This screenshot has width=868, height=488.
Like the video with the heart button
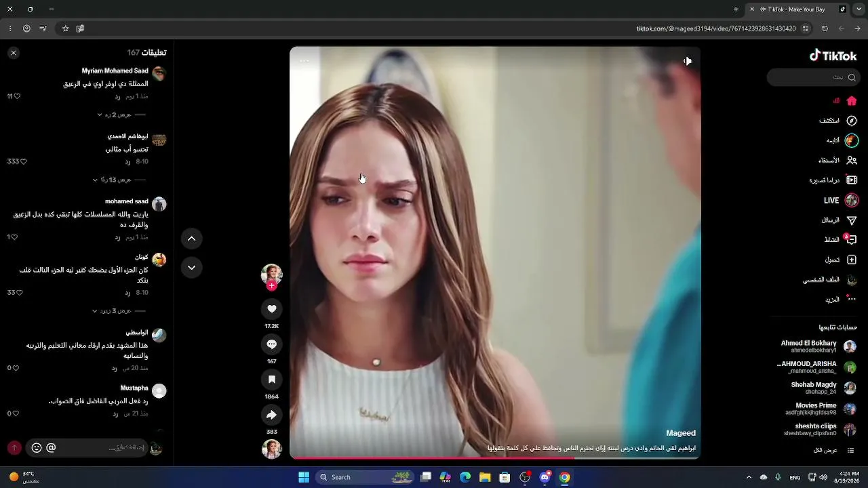271,309
